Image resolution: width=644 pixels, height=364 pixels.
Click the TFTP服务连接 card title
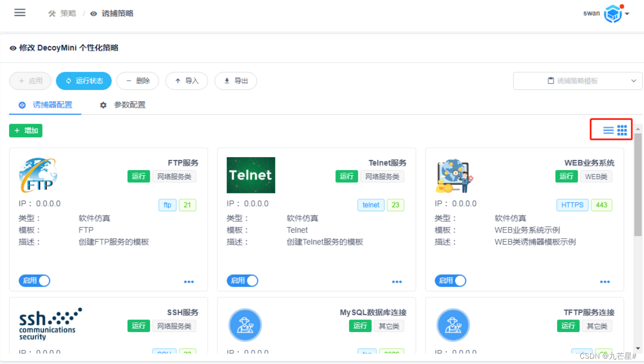pyautogui.click(x=589, y=312)
